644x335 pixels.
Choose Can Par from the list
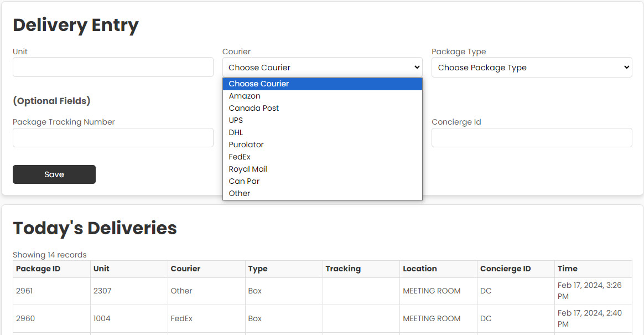(x=244, y=181)
